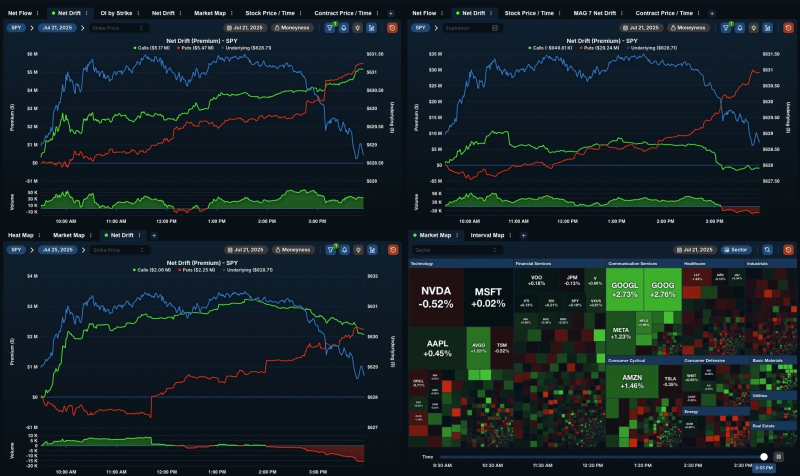Image resolution: width=800 pixels, height=476 pixels.
Task: Click chart settings icon in top-right panel
Action: click(767, 28)
